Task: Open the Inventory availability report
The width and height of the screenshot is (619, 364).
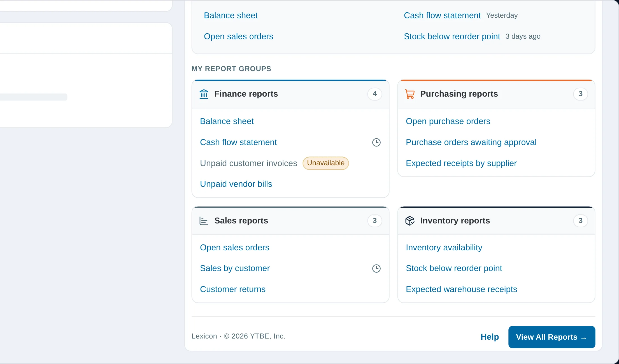Action: pos(444,248)
